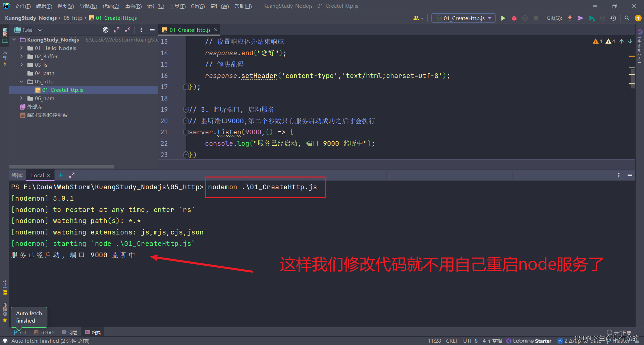Click the CRLF line separator setting
The image size is (644, 345).
[x=452, y=341]
